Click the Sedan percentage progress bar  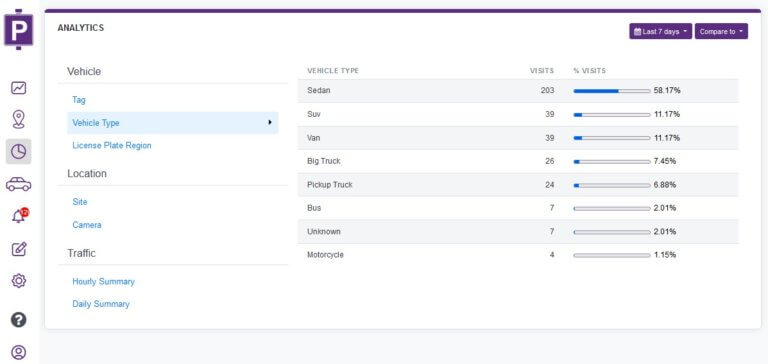612,91
